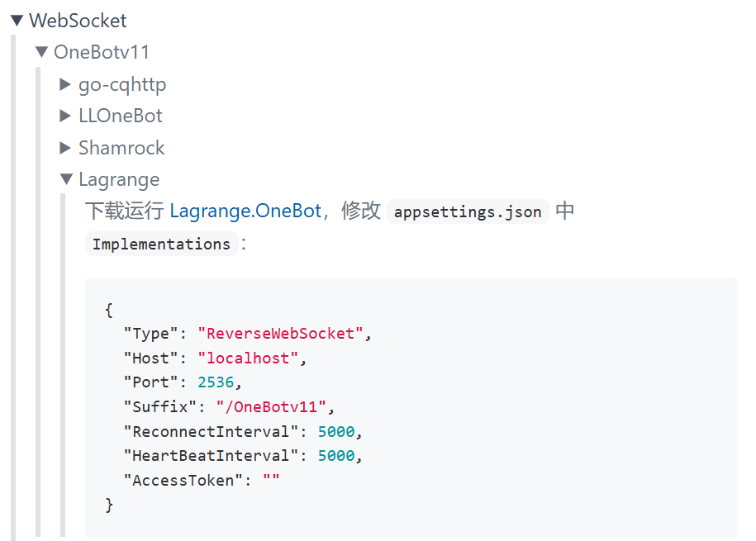Click the Shamrock summary text
Image resolution: width=756 pixels, height=541 pixels.
click(121, 148)
